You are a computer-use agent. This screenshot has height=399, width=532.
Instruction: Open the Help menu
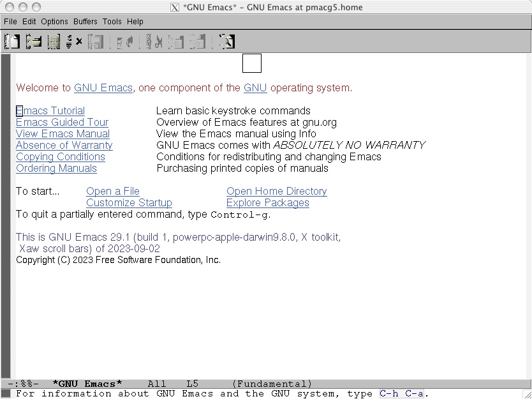click(x=135, y=22)
